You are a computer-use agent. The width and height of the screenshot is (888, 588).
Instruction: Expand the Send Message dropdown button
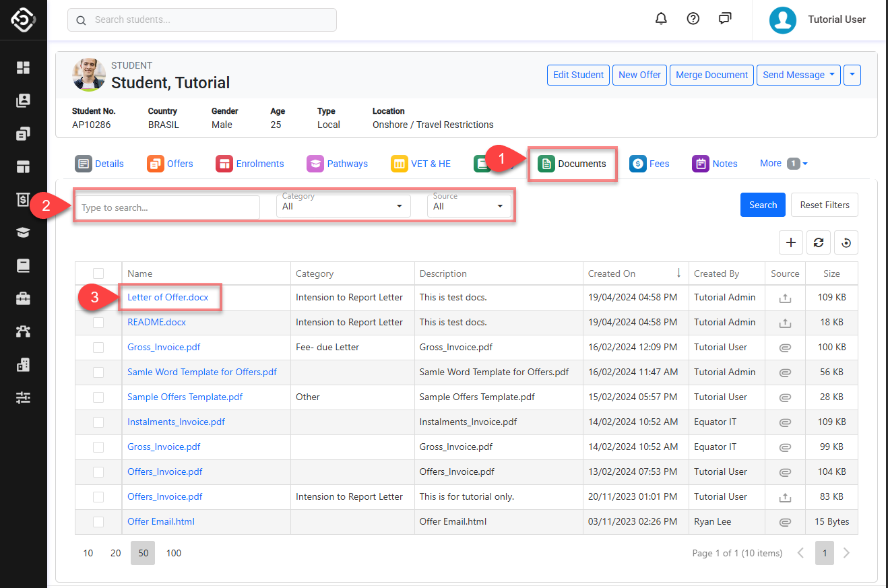pyautogui.click(x=798, y=75)
